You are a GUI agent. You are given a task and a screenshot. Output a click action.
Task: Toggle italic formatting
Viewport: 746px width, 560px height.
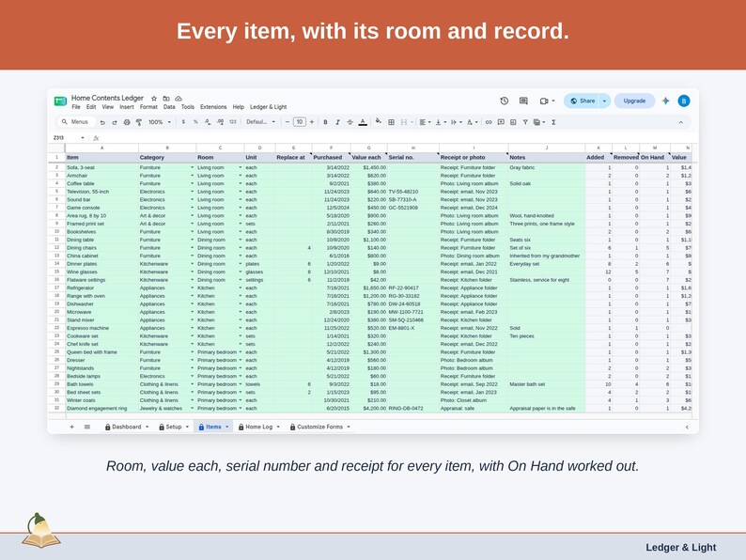pos(338,122)
